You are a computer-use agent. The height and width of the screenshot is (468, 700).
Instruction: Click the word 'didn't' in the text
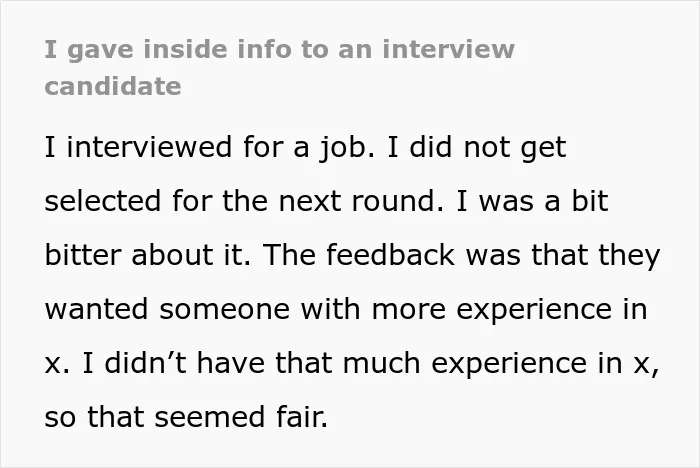[145, 363]
